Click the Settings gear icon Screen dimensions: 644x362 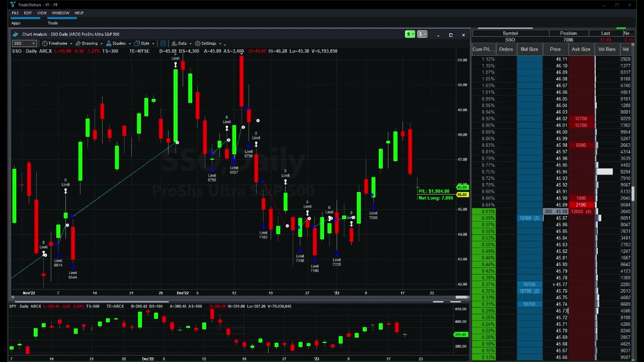pyautogui.click(x=198, y=43)
